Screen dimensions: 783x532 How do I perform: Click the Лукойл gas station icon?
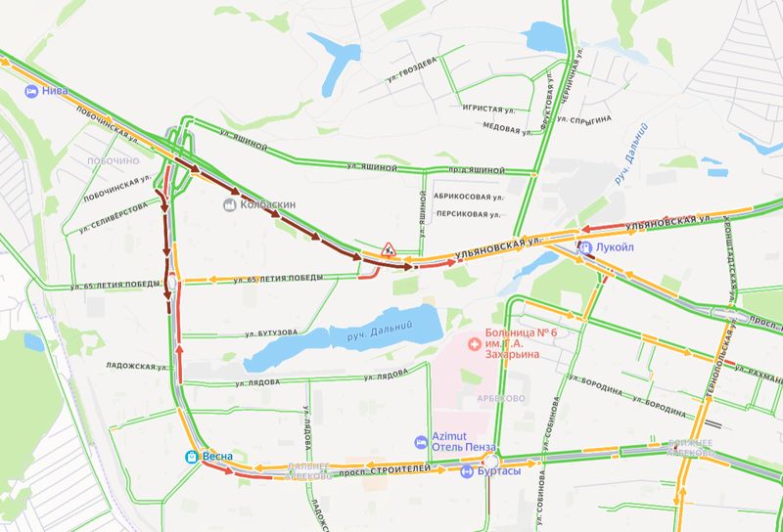[x=585, y=247]
